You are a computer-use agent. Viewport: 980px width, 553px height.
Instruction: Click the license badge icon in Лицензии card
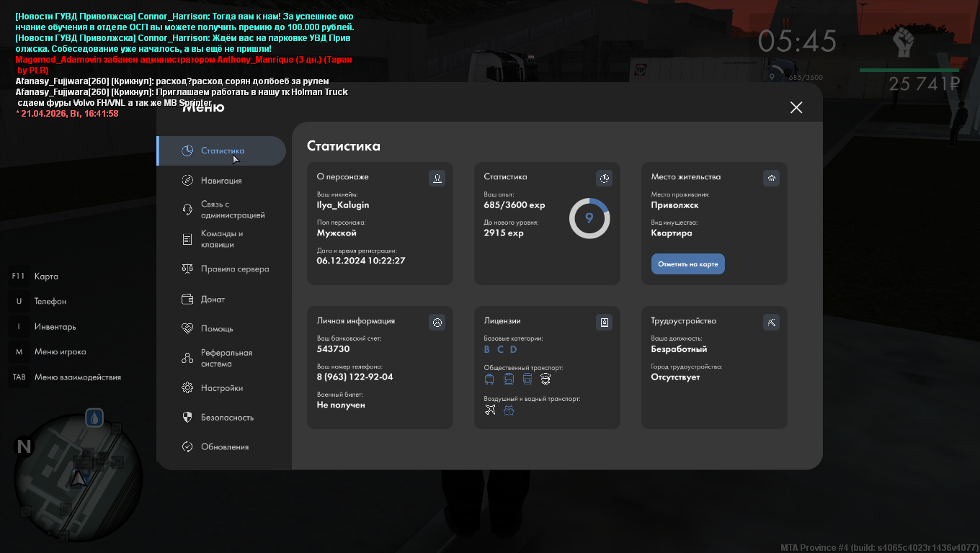tap(604, 322)
